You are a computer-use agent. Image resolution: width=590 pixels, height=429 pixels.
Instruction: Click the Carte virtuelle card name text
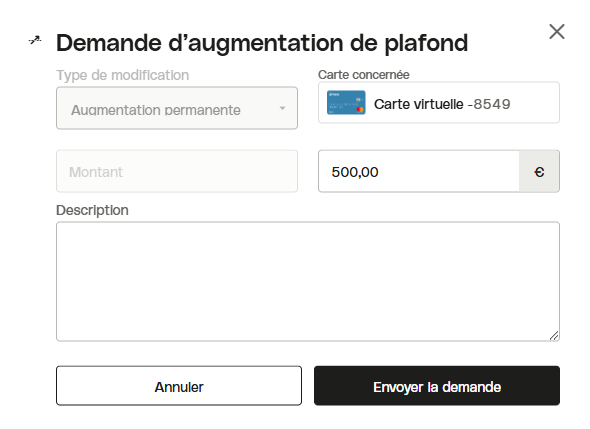pyautogui.click(x=418, y=104)
